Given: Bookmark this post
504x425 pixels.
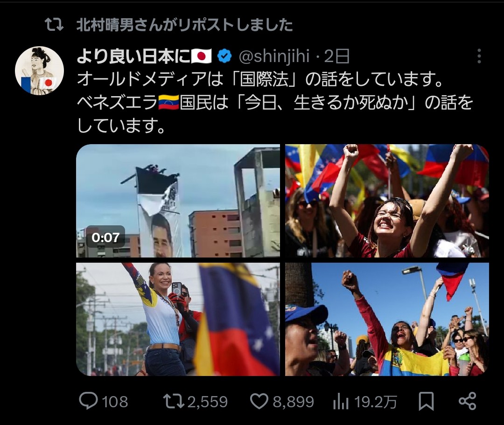Looking at the screenshot, I should (x=426, y=401).
